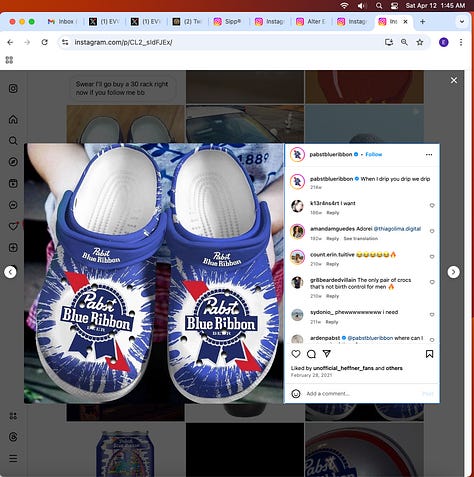Open unofficial_heffner_fans in the liked-by line
Image resolution: width=474 pixels, height=477 pixels.
[343, 368]
